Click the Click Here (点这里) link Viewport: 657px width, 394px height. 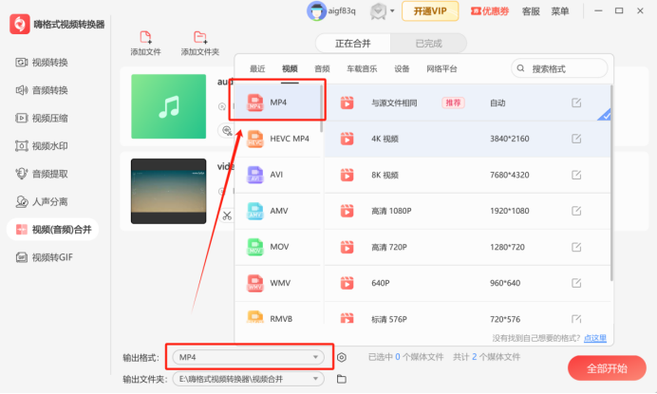[x=595, y=338]
